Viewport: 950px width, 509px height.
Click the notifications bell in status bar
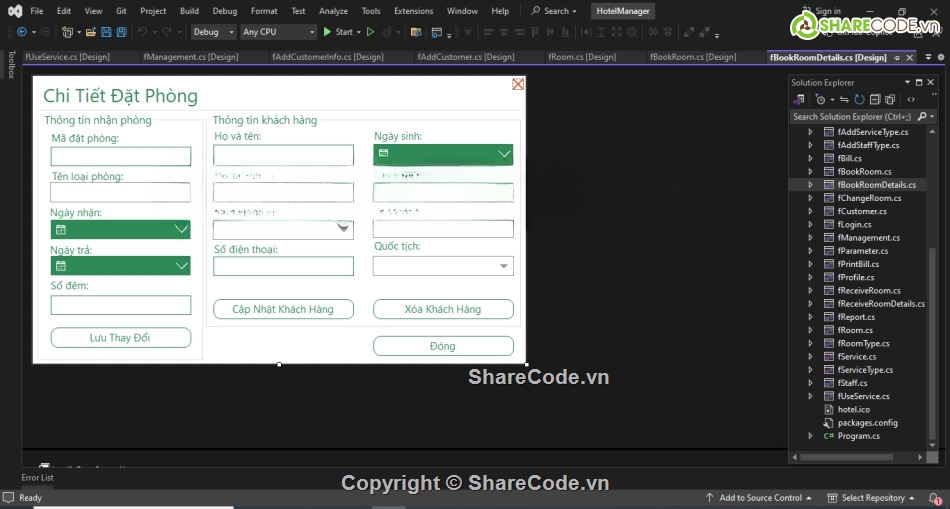click(x=935, y=498)
